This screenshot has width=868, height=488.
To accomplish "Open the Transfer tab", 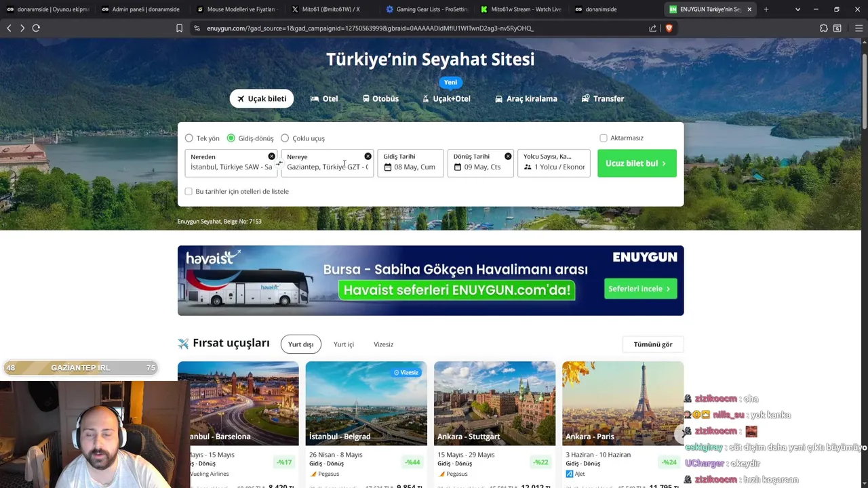I will [x=603, y=98].
